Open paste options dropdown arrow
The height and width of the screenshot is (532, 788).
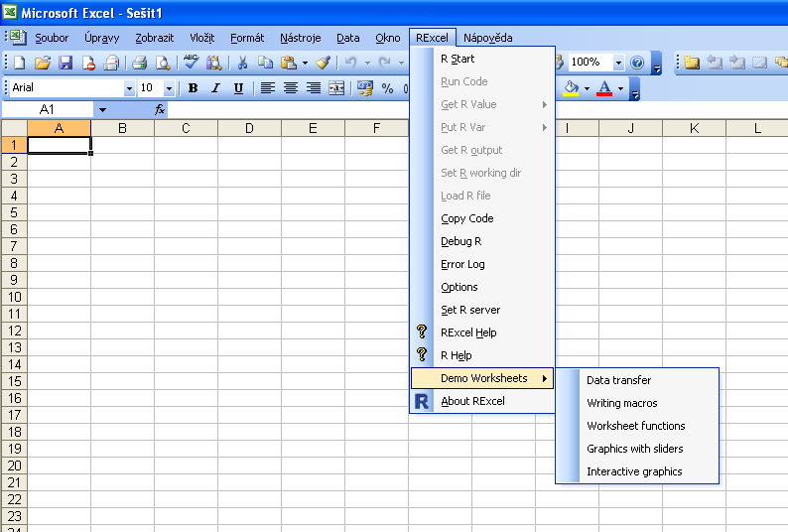click(x=305, y=63)
